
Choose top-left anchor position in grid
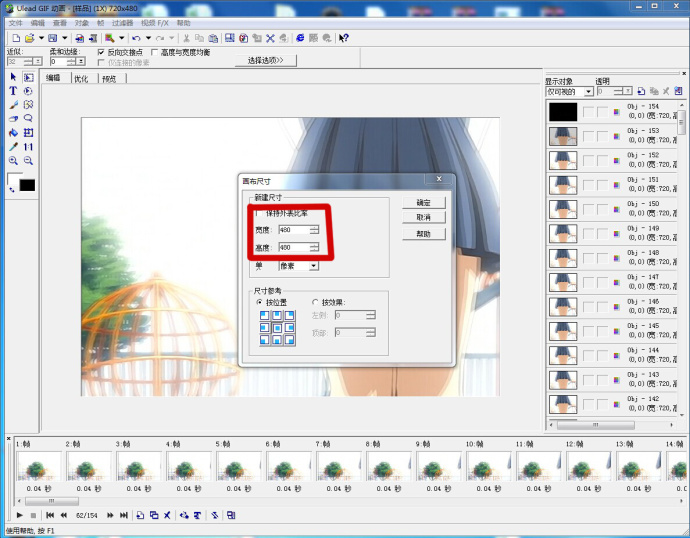tap(264, 316)
